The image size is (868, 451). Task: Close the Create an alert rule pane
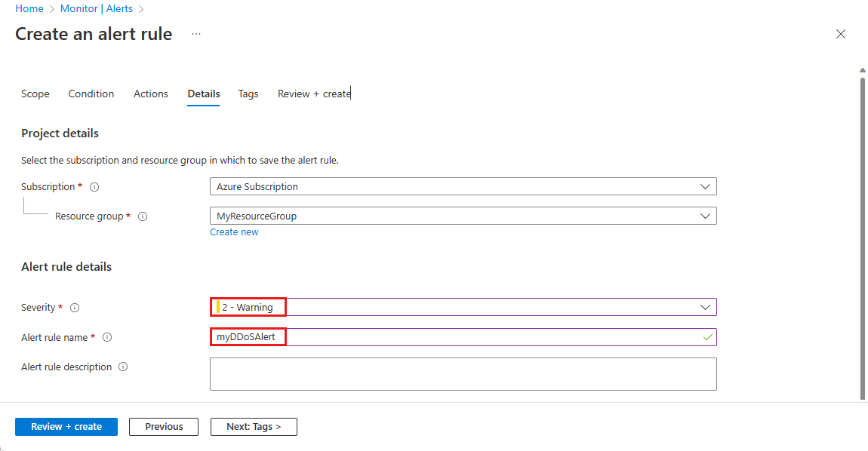[840, 34]
